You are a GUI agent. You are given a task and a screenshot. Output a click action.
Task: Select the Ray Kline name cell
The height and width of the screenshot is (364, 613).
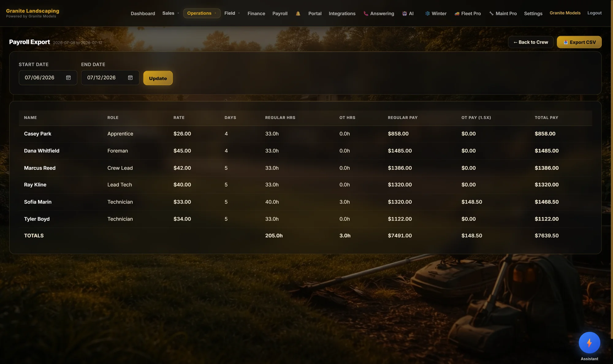[x=35, y=185]
